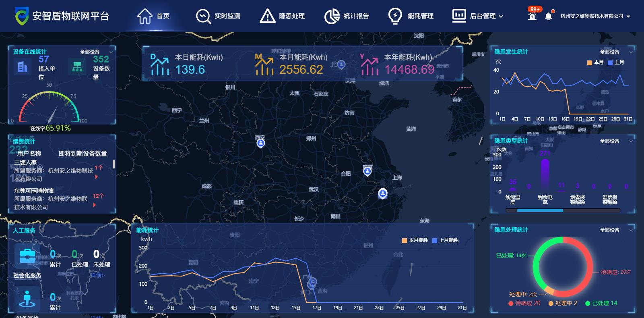
Task: Click the home icon for 首页
Action: [x=144, y=16]
